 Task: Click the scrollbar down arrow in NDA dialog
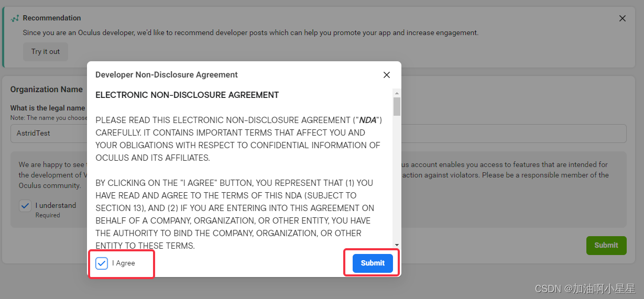(x=397, y=245)
